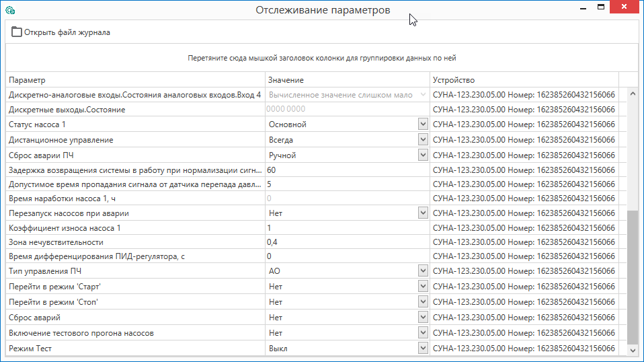
Task: Click the folder icon to open log file
Action: click(x=16, y=32)
